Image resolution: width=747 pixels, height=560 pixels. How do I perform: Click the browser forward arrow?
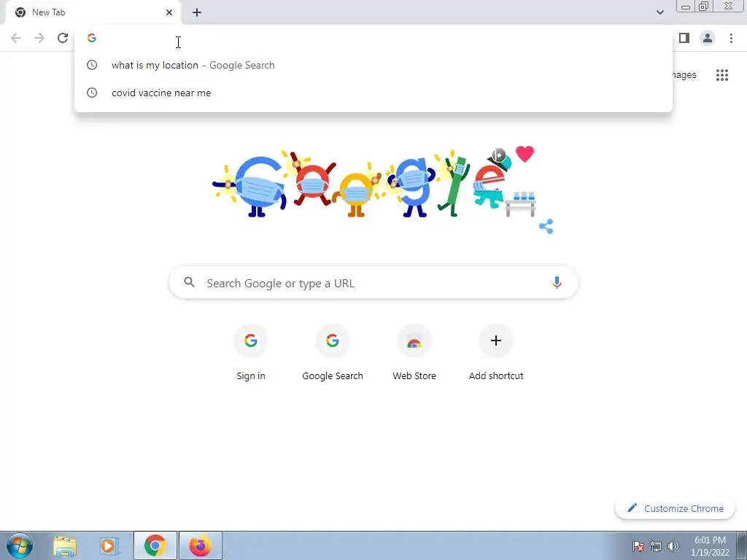coord(39,38)
